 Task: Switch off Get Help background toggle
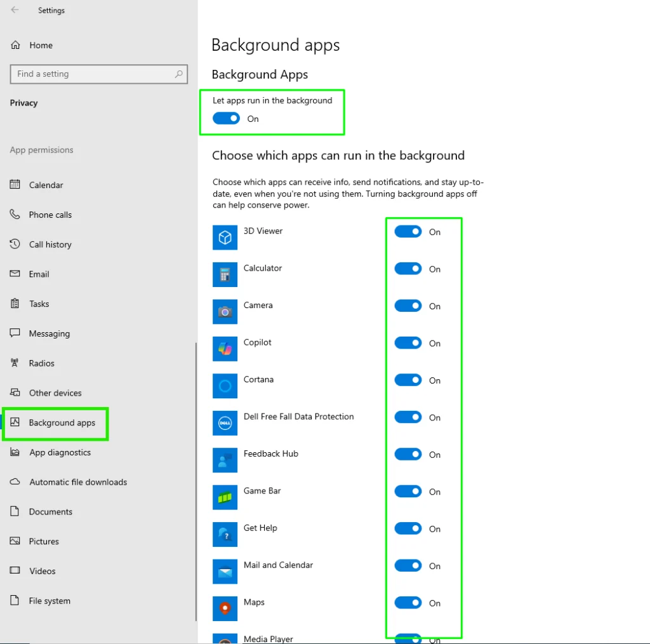(408, 528)
